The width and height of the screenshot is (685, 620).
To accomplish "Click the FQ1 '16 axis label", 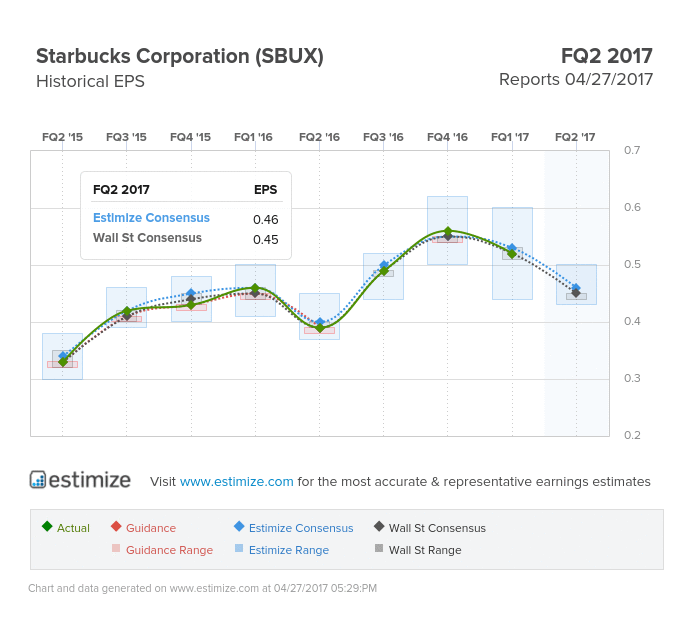I will click(253, 137).
